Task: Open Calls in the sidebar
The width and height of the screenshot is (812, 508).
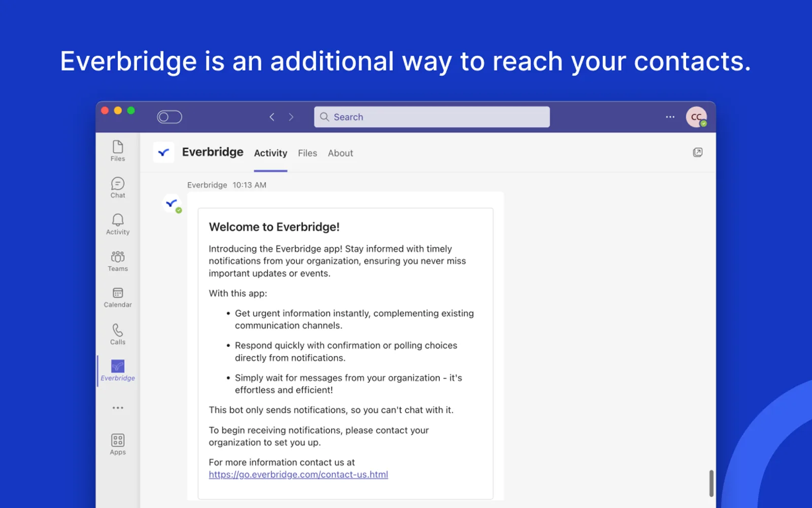Action: pos(118,334)
